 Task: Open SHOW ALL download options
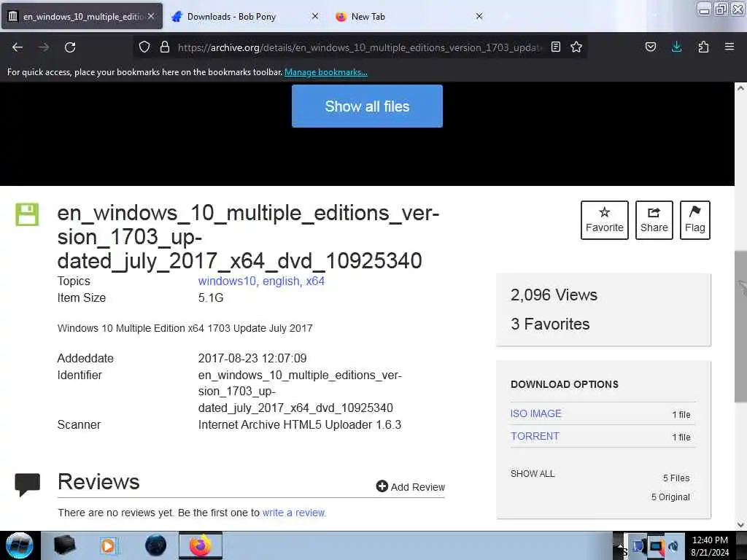(x=532, y=474)
